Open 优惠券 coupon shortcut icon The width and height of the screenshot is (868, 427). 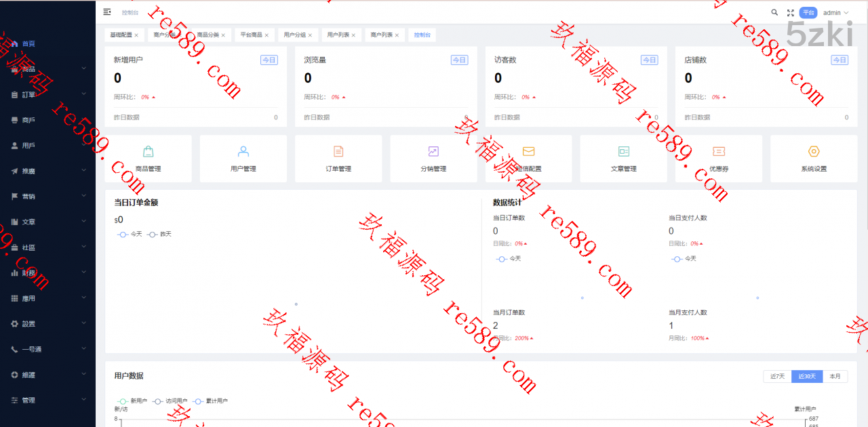(719, 151)
